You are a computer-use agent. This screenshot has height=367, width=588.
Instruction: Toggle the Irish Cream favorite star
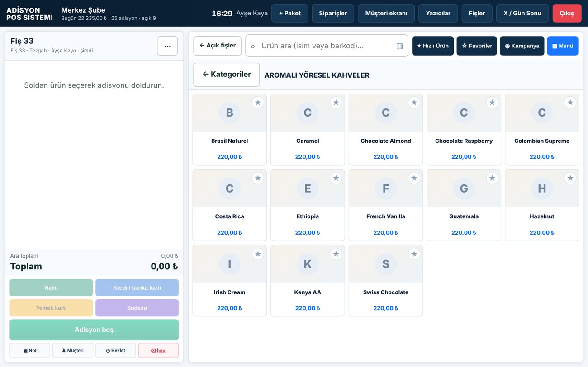[x=258, y=254]
